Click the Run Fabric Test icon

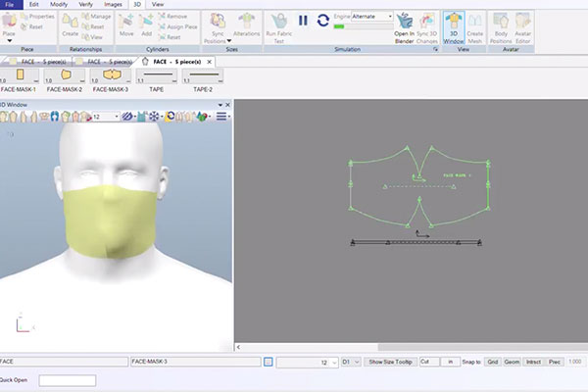click(x=280, y=21)
